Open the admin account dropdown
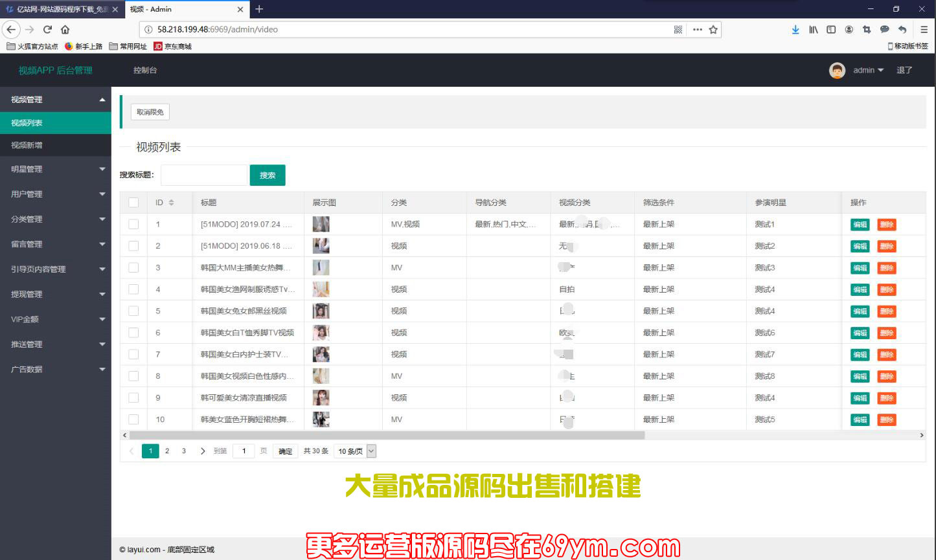 (x=868, y=71)
